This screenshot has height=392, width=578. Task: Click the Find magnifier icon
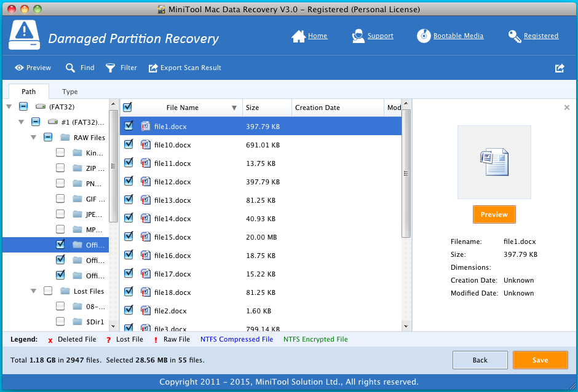pos(70,68)
